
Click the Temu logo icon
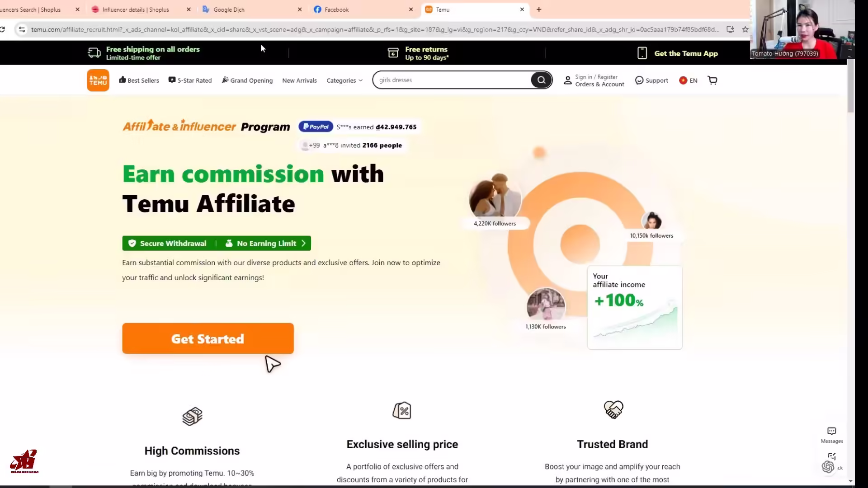[98, 80]
